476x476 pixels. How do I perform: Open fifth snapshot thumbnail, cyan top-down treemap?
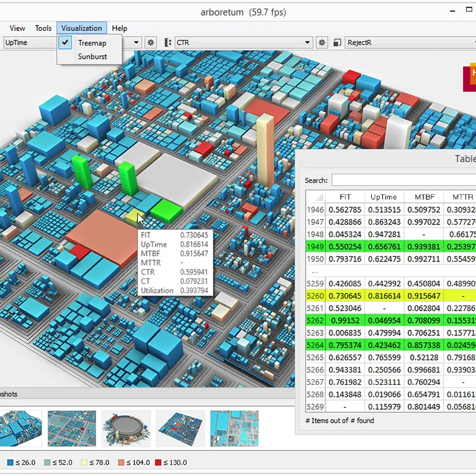point(234,428)
